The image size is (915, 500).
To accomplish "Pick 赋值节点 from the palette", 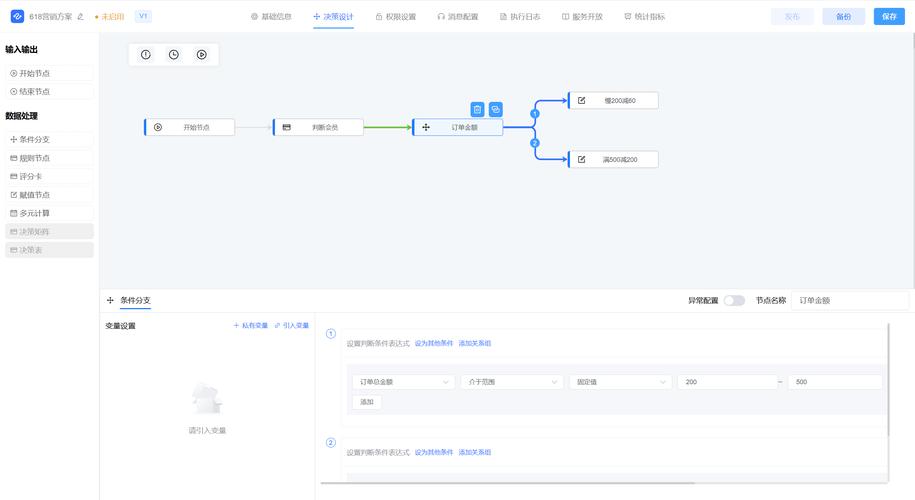I will [x=49, y=195].
